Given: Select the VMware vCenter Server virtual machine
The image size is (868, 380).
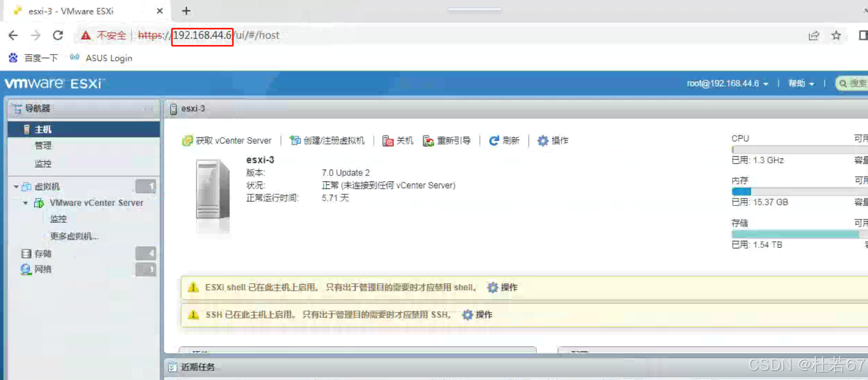Looking at the screenshot, I should coord(96,203).
